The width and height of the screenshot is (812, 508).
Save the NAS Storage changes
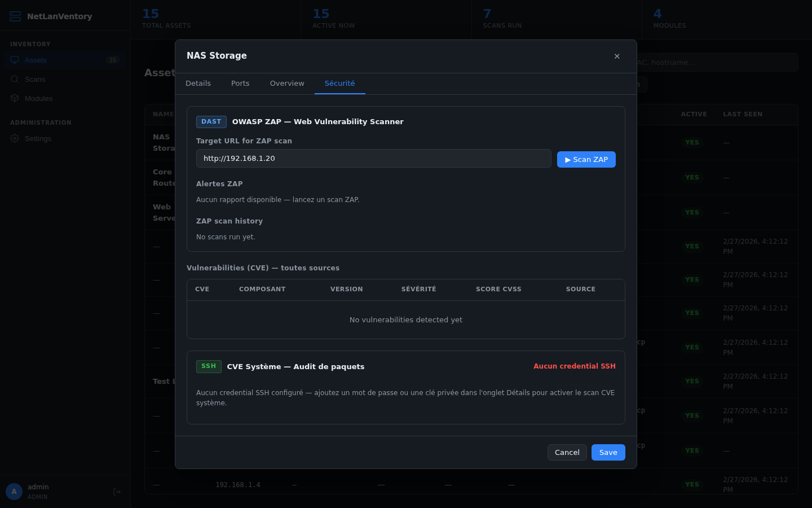(x=608, y=452)
